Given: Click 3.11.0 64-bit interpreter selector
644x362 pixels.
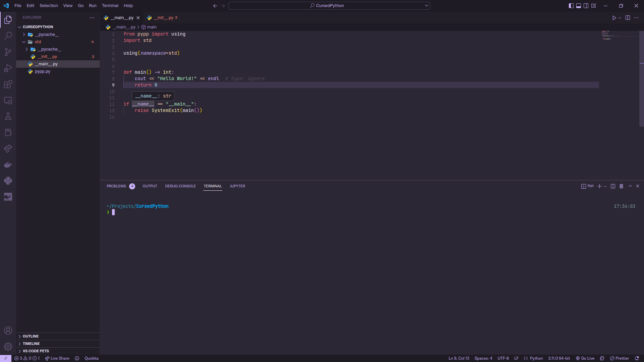Looking at the screenshot, I should pos(559,358).
